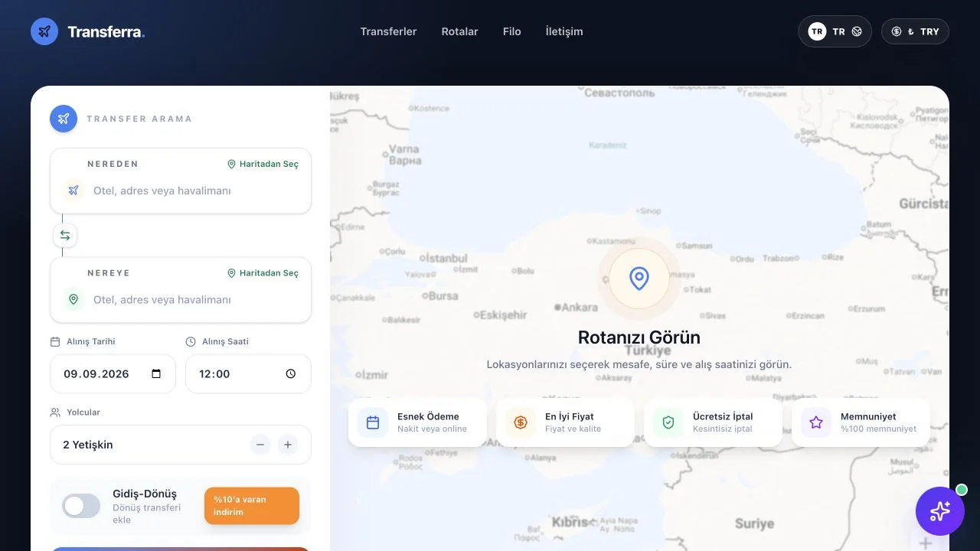Click the pin icon in Nereye field
Viewport: 980px width, 551px height.
[x=73, y=300]
